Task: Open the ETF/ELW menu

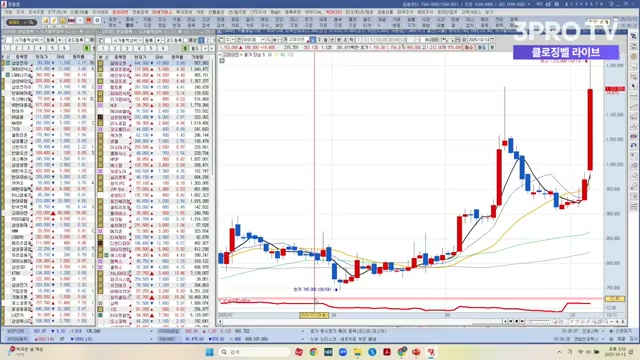Action: tap(57, 12)
